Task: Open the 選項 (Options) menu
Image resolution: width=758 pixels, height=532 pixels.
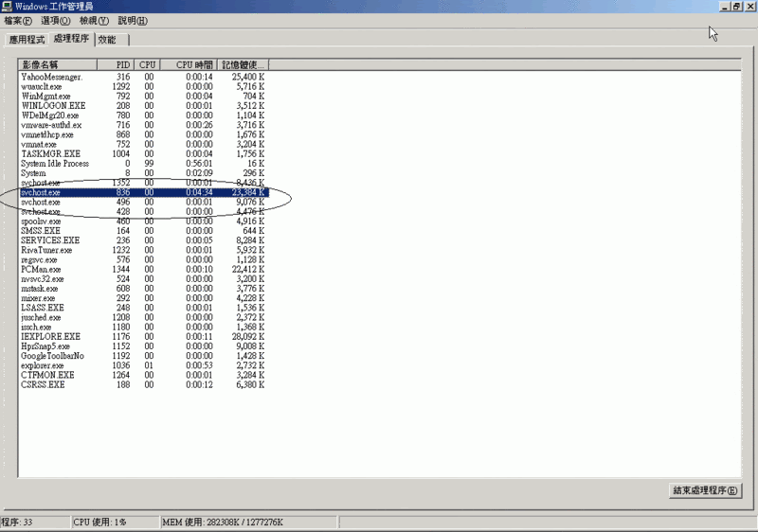Action: pos(57,21)
